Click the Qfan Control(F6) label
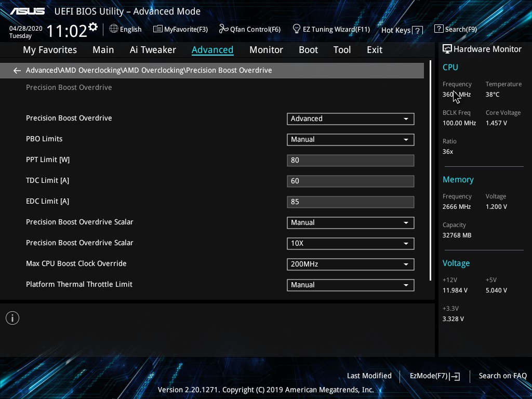 255,30
